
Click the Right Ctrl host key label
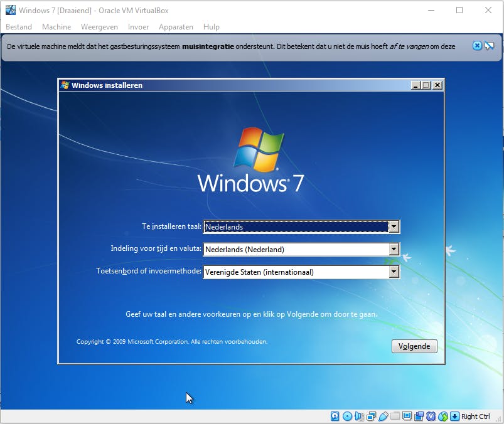[x=475, y=416]
